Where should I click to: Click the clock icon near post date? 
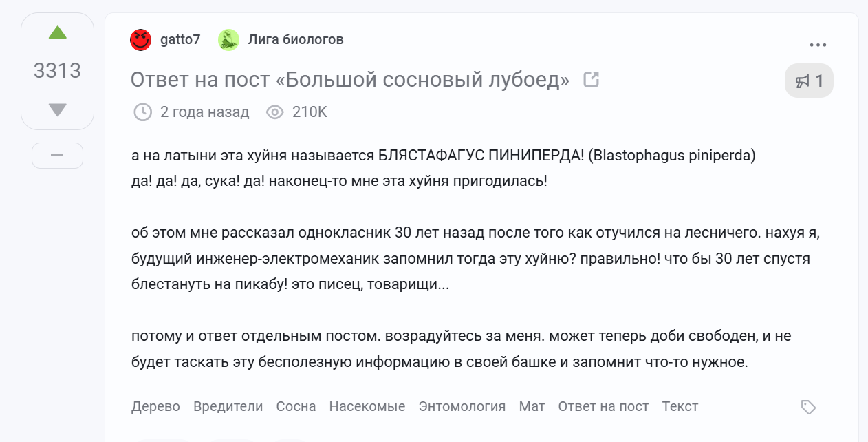[x=142, y=112]
